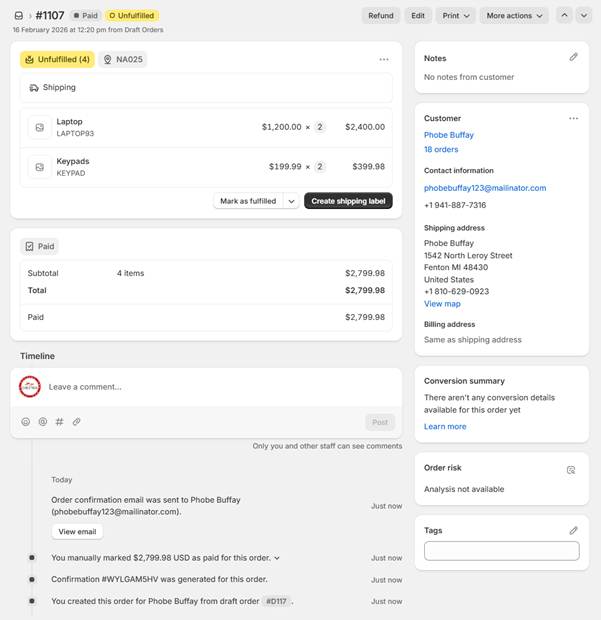
Task: Click the attachment paperclip icon
Action: point(77,422)
